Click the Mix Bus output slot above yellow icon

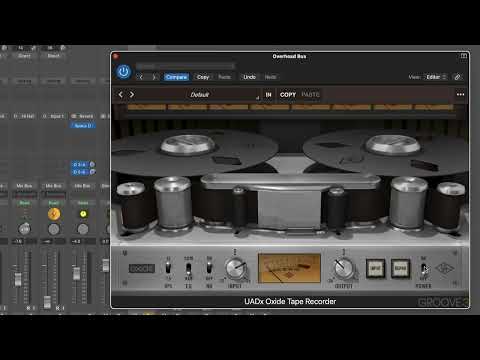[x=82, y=186]
